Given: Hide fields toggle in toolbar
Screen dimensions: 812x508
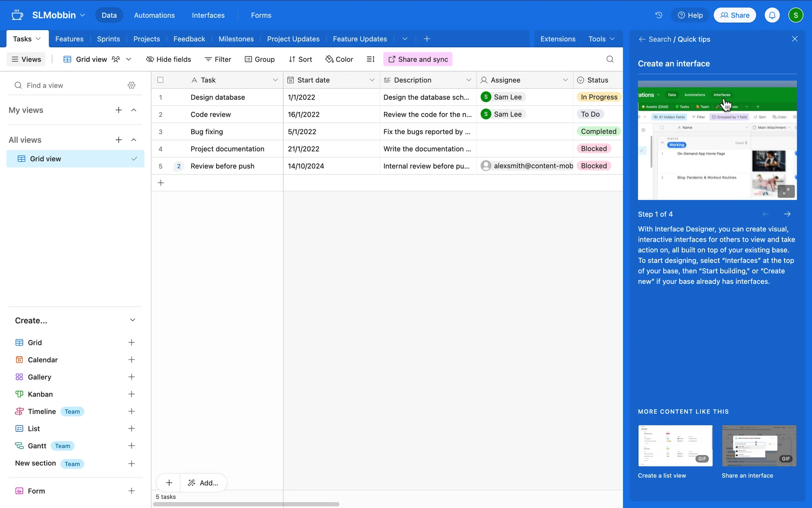Looking at the screenshot, I should coord(168,59).
